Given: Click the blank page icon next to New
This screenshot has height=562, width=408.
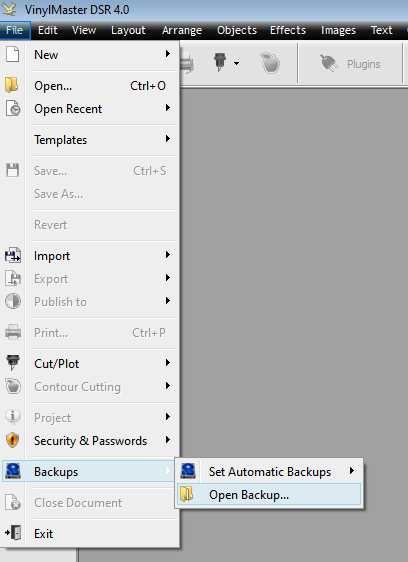Looking at the screenshot, I should pos(13,54).
